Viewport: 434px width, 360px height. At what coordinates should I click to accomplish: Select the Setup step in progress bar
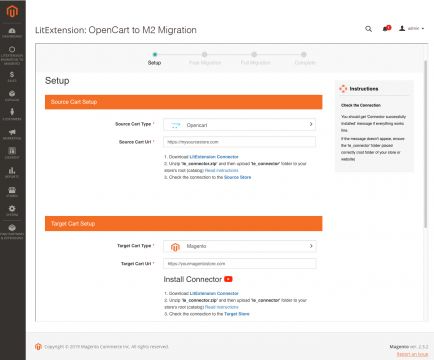(x=155, y=58)
